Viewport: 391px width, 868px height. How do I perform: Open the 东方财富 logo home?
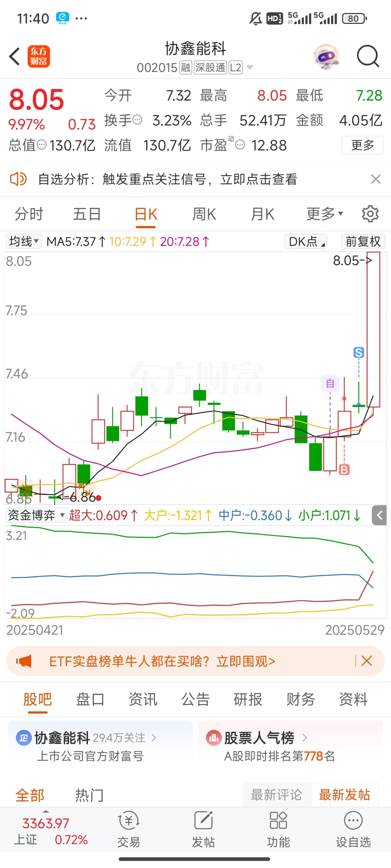click(x=39, y=56)
